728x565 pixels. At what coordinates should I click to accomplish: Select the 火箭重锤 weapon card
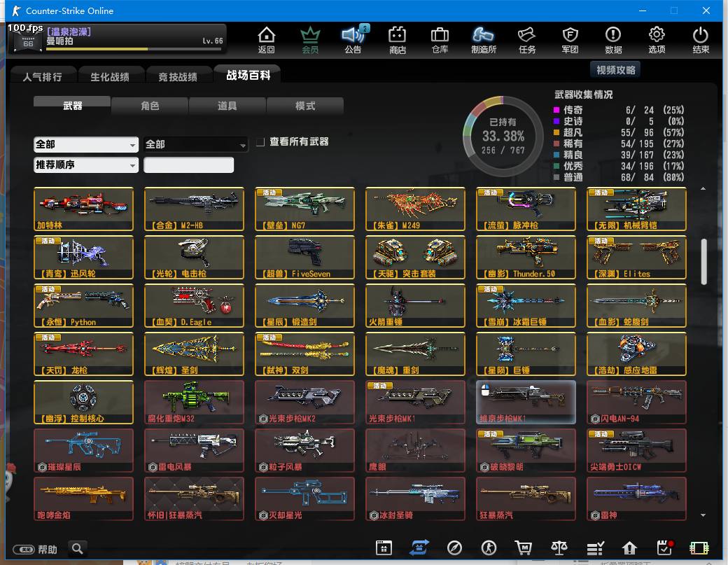(x=415, y=305)
